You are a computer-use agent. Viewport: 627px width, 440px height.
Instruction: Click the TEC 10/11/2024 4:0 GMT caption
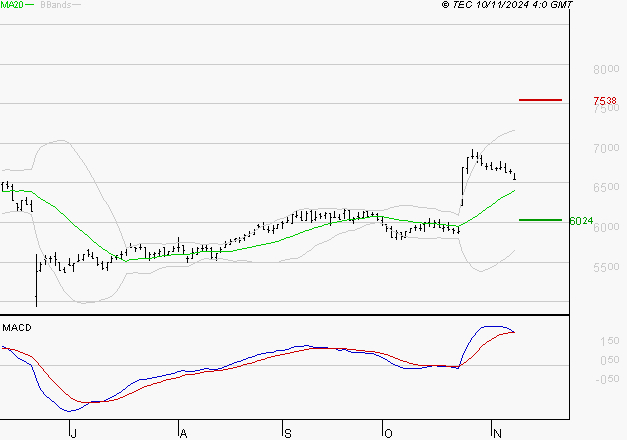[507, 5]
